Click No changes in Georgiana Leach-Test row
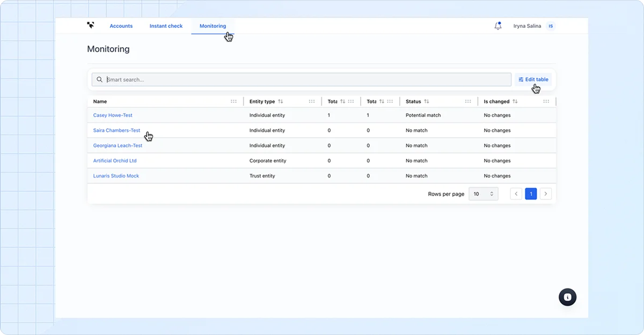 [497, 145]
